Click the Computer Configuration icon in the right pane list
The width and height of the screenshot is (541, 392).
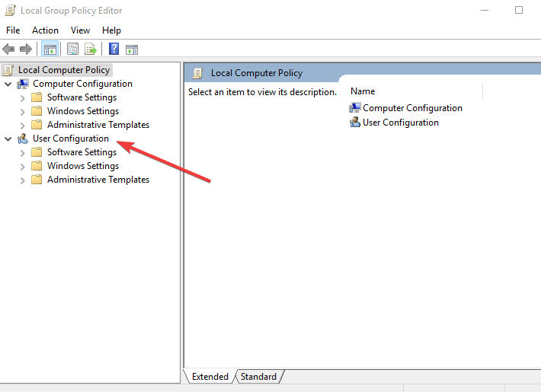pos(354,108)
